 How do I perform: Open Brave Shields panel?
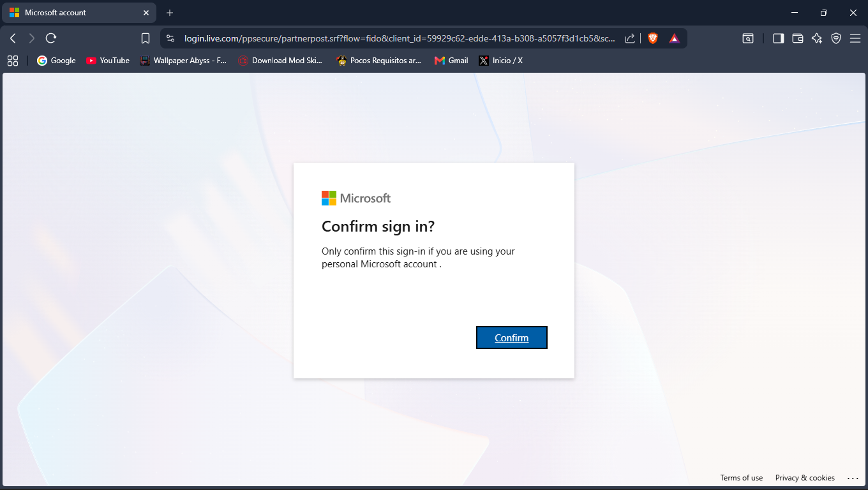tap(653, 38)
